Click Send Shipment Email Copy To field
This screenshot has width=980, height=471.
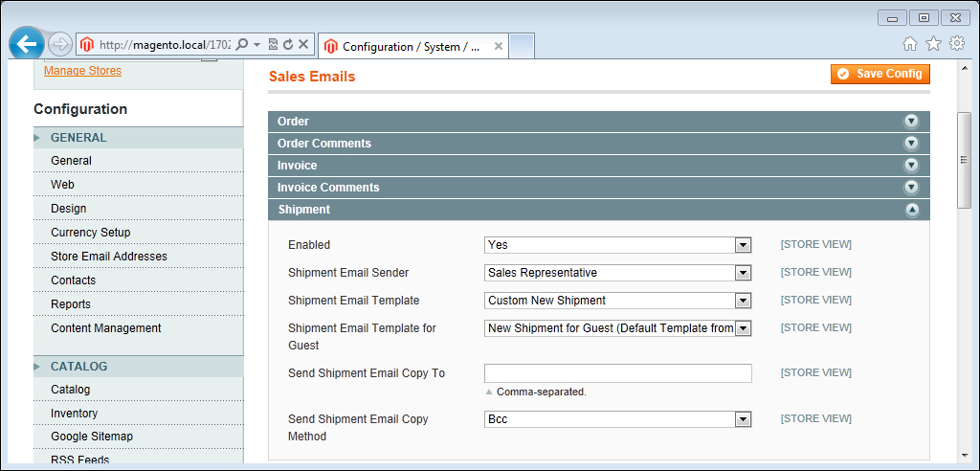pos(617,373)
